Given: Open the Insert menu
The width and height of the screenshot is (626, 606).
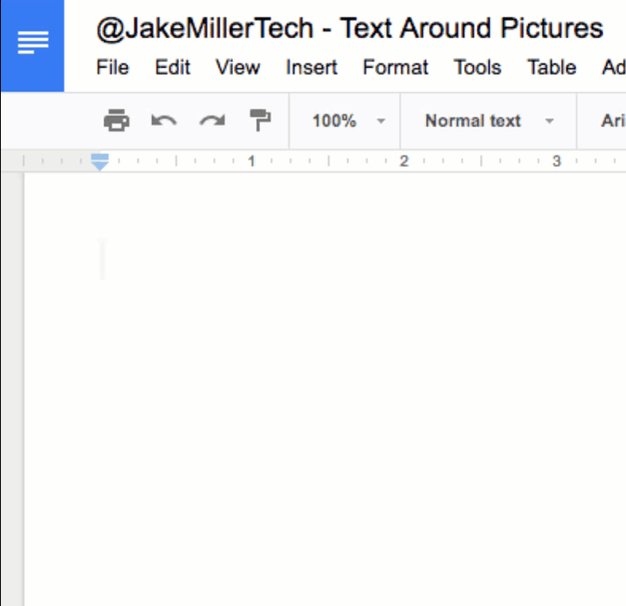Looking at the screenshot, I should [312, 67].
